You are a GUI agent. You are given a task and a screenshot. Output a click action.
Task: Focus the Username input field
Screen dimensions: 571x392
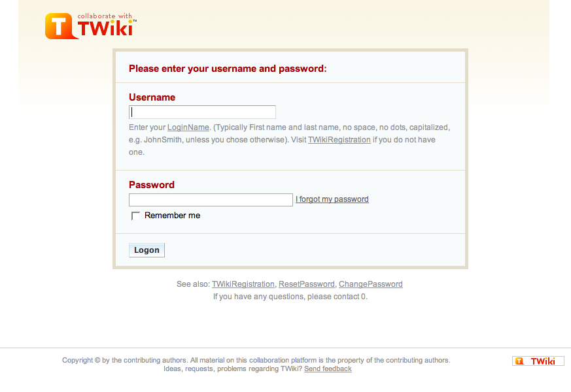201,111
